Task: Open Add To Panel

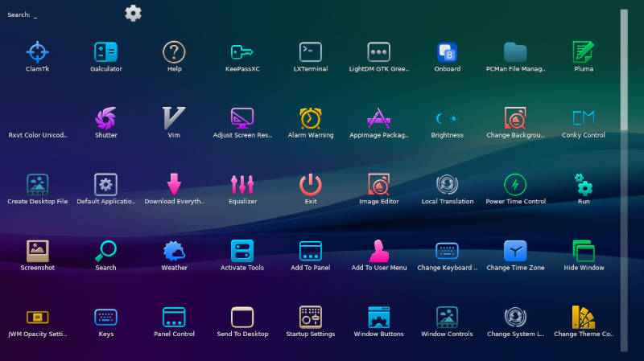Action: [311, 251]
